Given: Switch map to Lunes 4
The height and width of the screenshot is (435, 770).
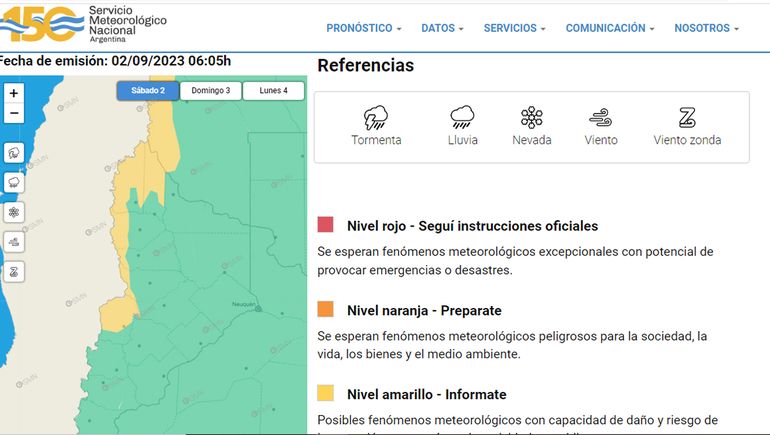Looking at the screenshot, I should [x=273, y=91].
